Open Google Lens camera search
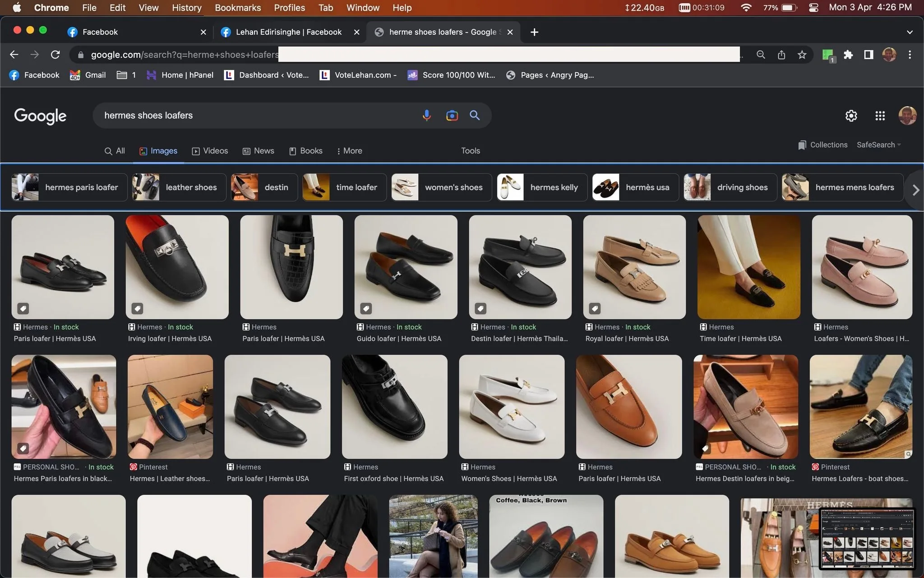 pos(452,116)
